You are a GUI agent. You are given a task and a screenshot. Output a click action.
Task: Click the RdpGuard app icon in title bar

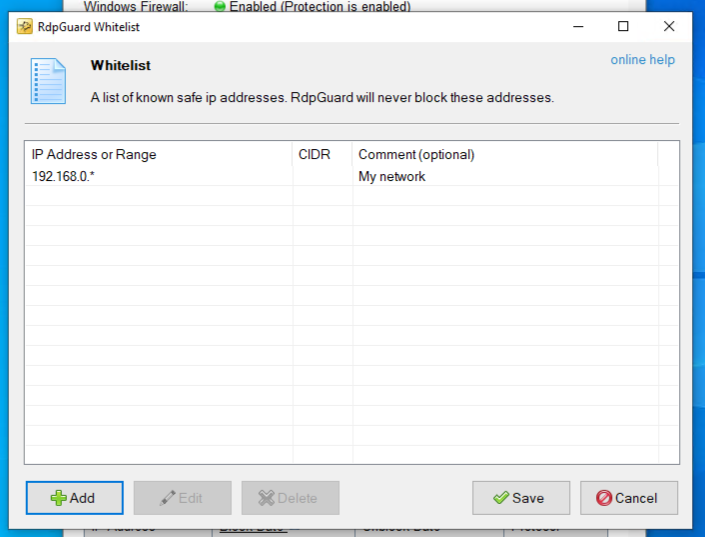pyautogui.click(x=25, y=27)
